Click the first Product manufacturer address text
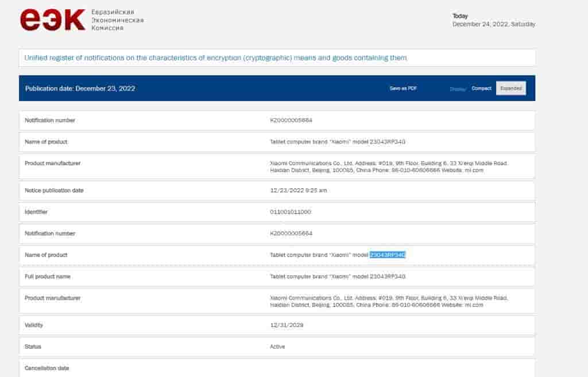Screen dimensions: 588x377 389,166
